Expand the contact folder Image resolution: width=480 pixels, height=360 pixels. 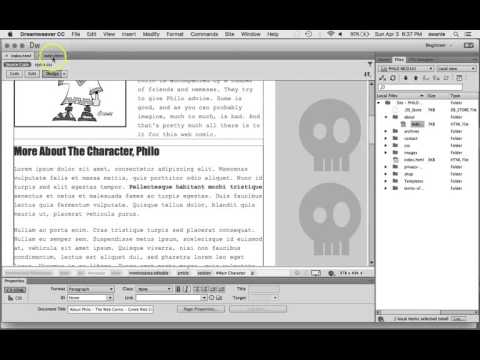(x=386, y=138)
